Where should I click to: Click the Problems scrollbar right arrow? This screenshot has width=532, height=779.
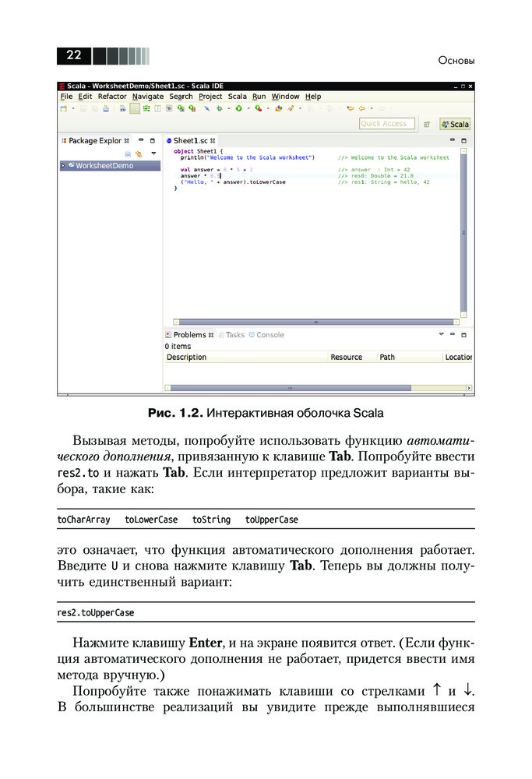[468, 388]
